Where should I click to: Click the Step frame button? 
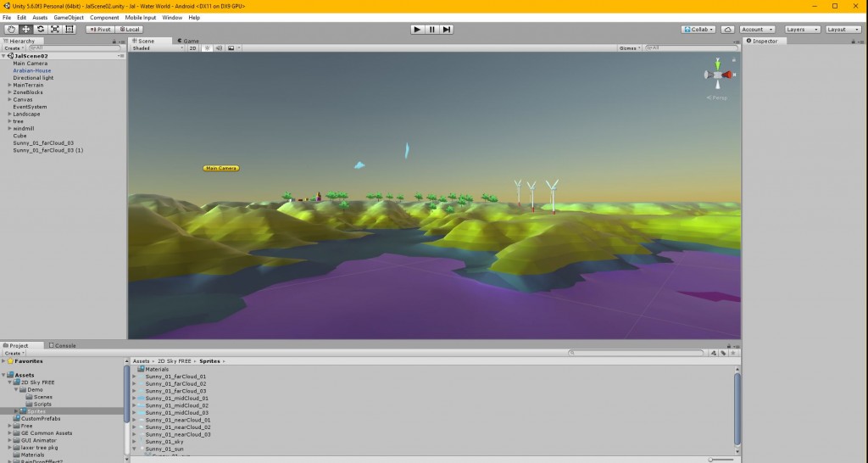447,29
